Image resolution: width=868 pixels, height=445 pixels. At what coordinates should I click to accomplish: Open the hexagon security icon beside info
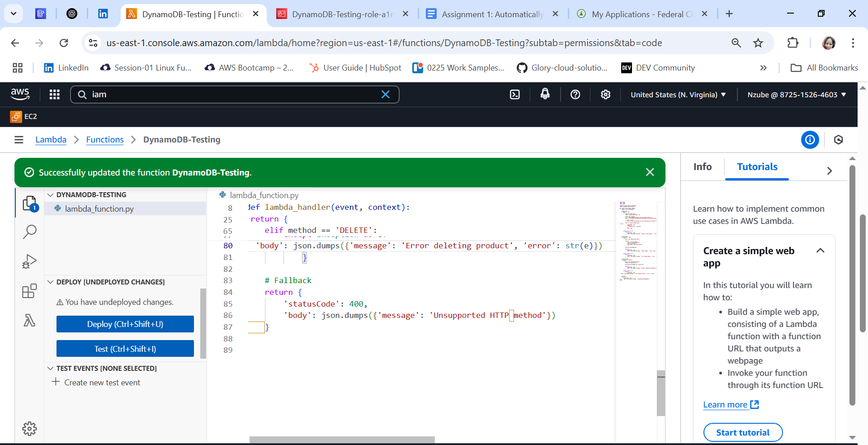coord(839,140)
